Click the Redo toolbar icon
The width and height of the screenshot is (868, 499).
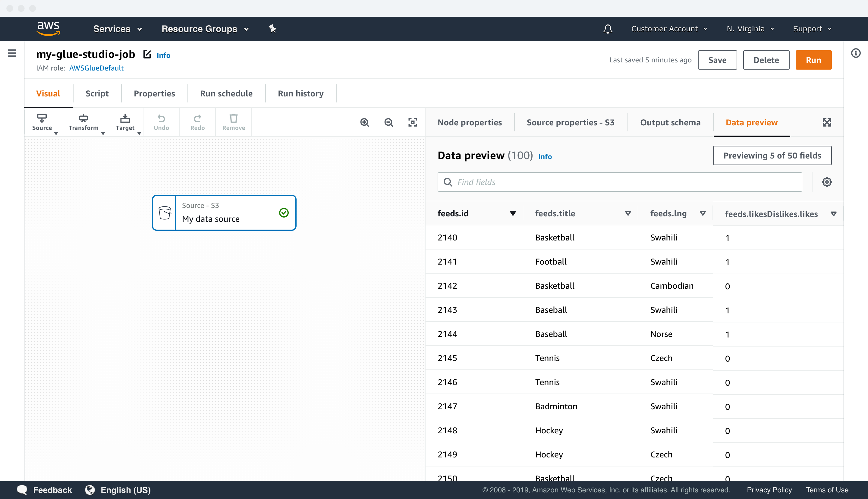point(197,122)
